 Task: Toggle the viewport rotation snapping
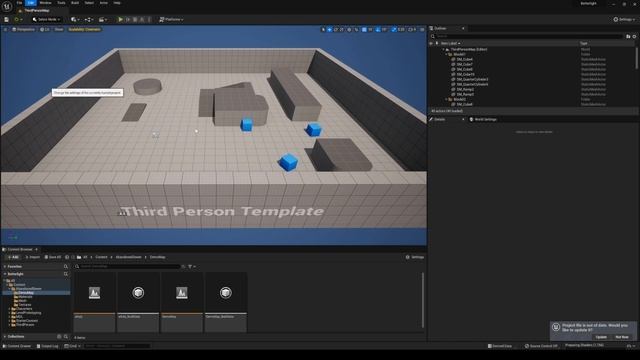pyautogui.click(x=378, y=29)
